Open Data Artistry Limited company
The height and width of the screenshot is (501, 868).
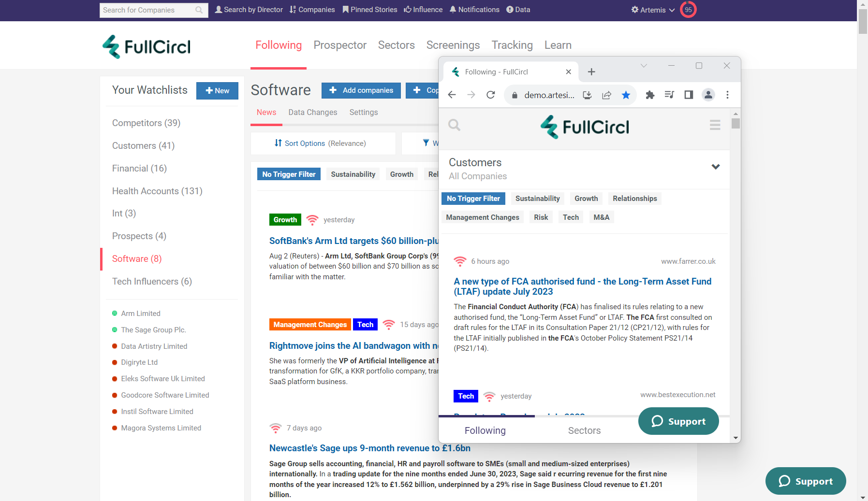pyautogui.click(x=154, y=346)
